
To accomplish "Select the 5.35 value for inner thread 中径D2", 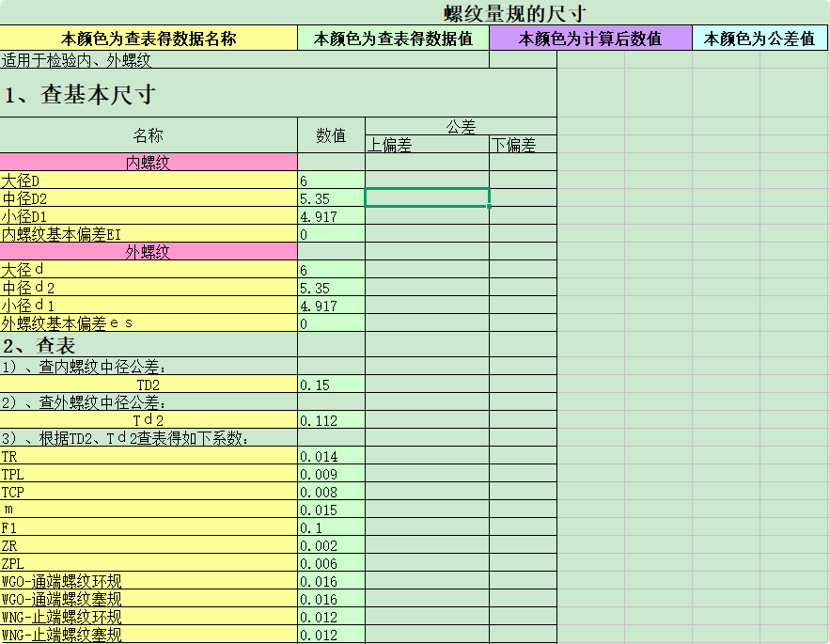I will tap(331, 198).
